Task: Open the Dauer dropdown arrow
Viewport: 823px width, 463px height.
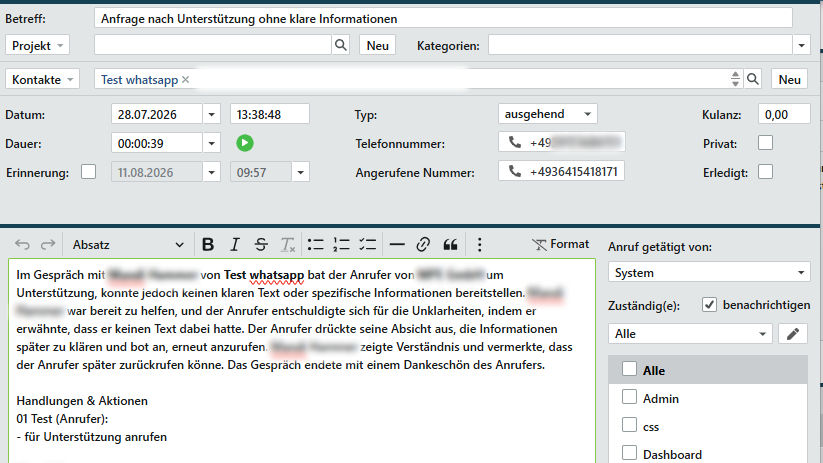Action: pos(212,143)
